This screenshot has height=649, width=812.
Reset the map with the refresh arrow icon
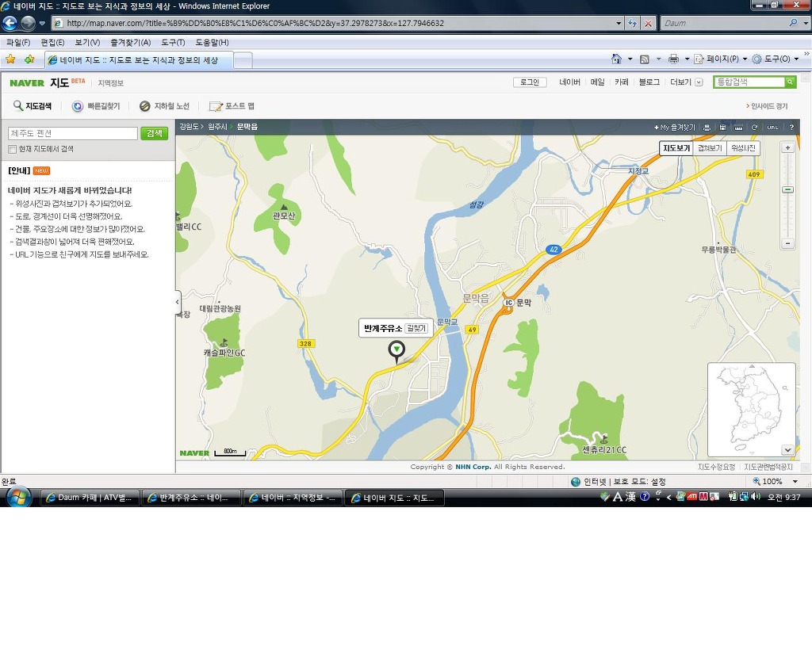click(x=755, y=128)
